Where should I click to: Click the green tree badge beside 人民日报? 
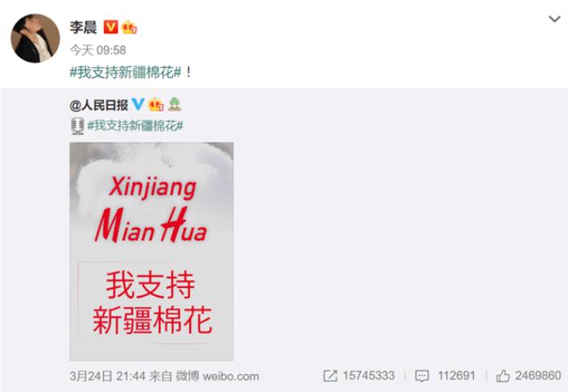(174, 105)
